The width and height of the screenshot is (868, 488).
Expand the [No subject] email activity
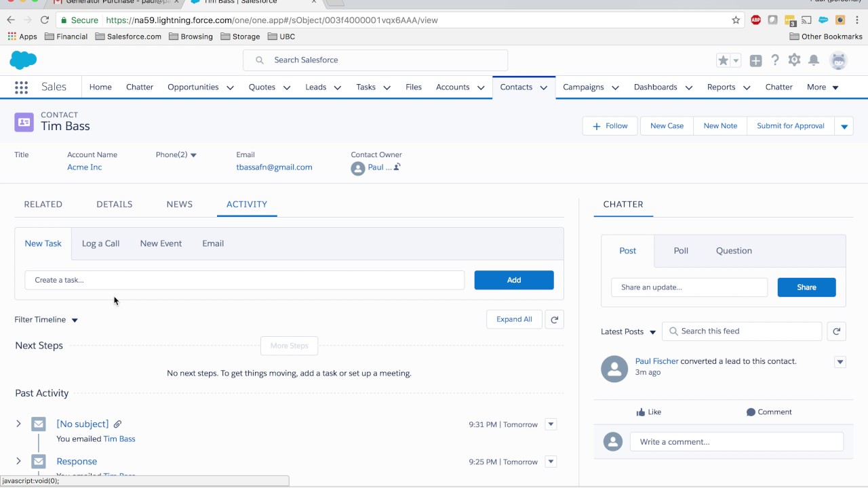(x=18, y=424)
